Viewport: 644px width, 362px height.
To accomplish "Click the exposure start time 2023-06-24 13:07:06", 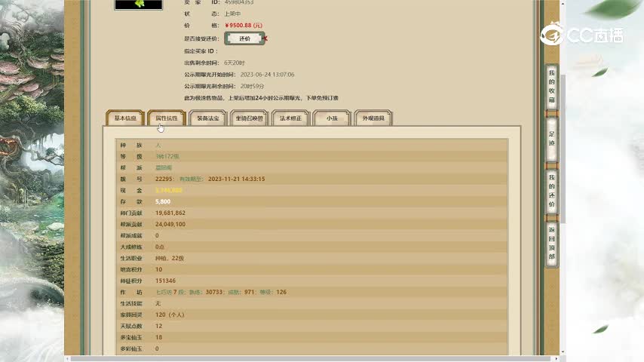I will tap(268, 75).
